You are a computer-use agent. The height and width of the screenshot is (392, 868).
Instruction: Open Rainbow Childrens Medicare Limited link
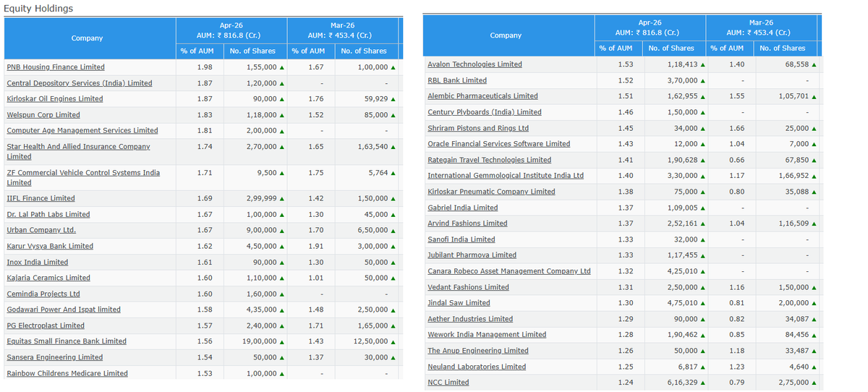[67, 373]
